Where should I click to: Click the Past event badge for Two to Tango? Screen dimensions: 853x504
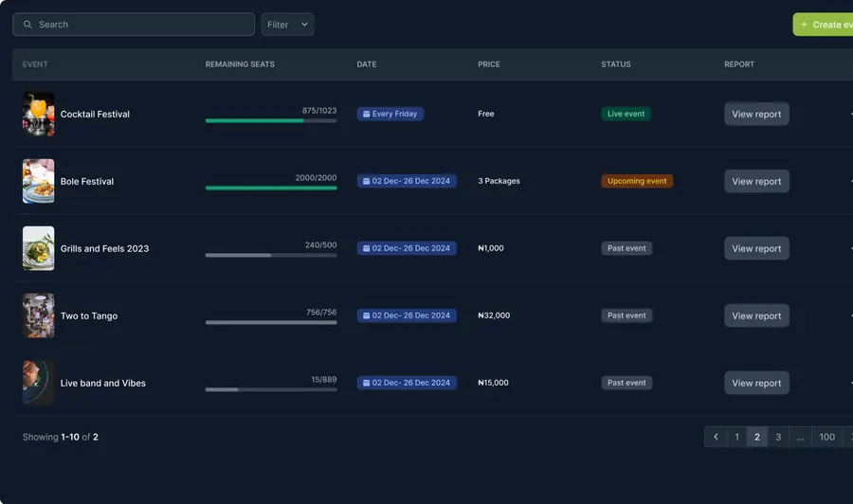tap(626, 315)
